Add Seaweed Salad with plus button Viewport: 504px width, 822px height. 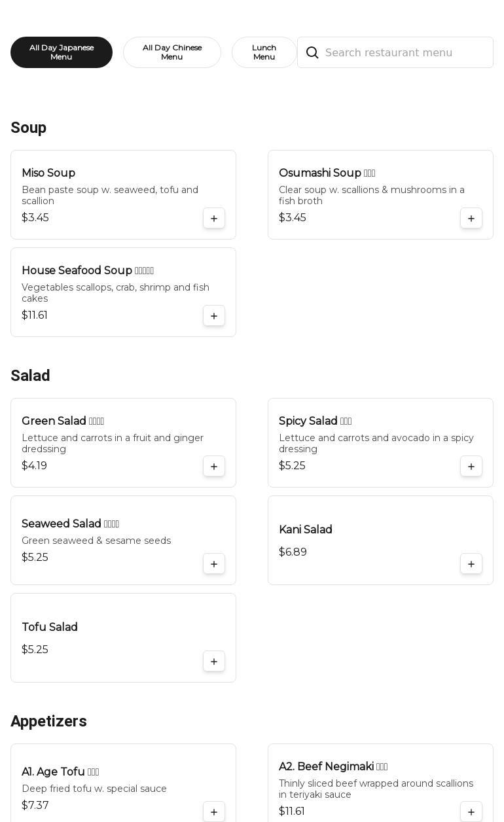click(214, 563)
